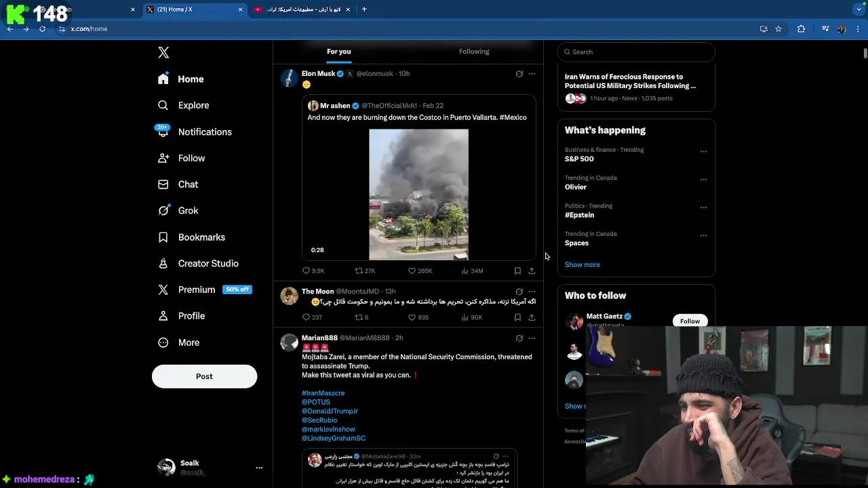Reply to The Moon's post (237)

point(312,317)
